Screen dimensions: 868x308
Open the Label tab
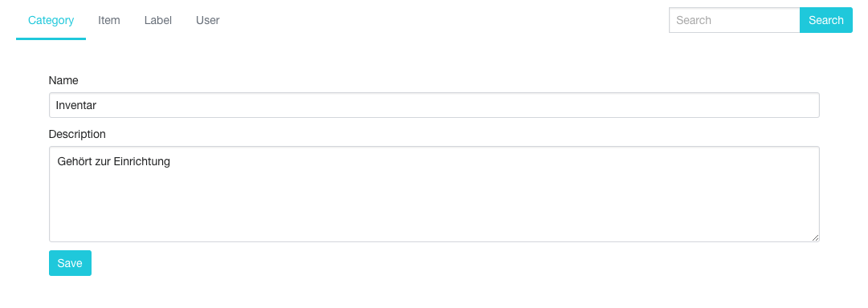tap(157, 21)
